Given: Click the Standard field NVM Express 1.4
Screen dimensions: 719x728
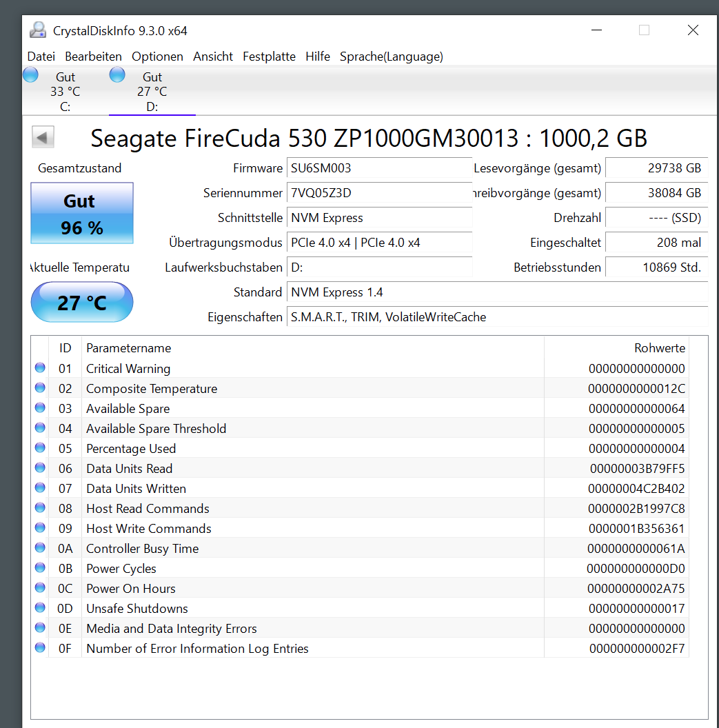Looking at the screenshot, I should [x=497, y=292].
